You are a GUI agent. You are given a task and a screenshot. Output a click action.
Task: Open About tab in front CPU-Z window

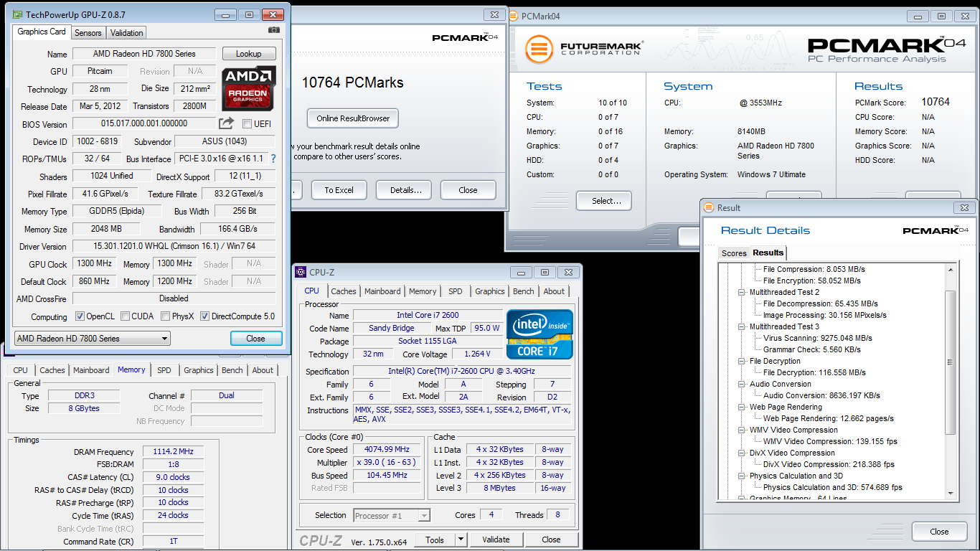coord(554,291)
